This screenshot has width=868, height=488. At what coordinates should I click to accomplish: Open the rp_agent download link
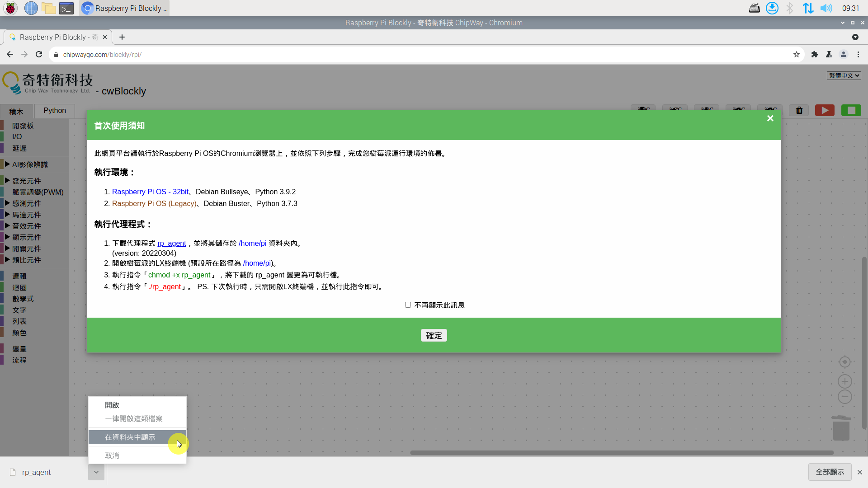pos(171,243)
